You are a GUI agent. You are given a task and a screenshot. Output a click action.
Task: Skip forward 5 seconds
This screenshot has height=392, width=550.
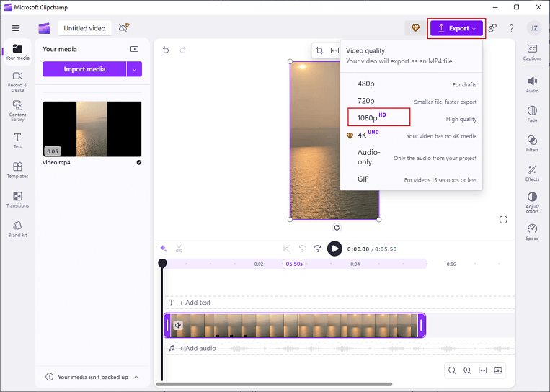click(318, 249)
